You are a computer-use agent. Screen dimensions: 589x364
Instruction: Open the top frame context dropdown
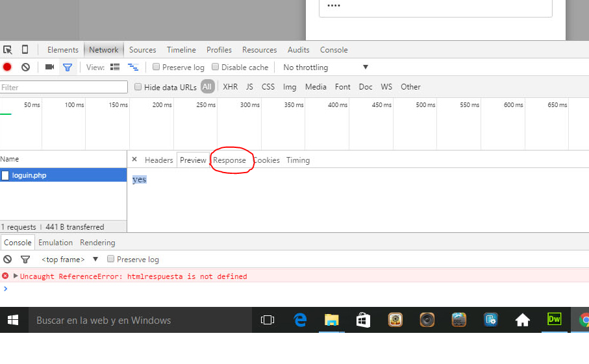pyautogui.click(x=69, y=260)
